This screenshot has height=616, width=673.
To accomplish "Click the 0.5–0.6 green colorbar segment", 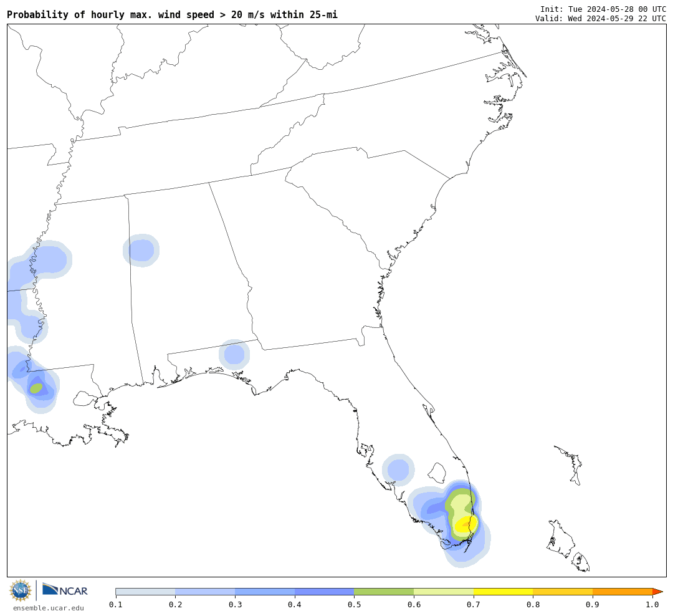I will coord(384,592).
